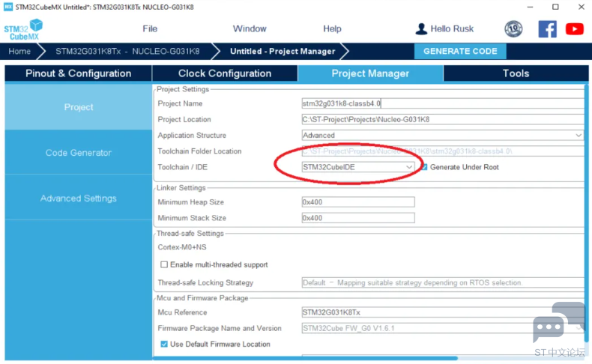
Task: Open the Firmware Package version dropdown
Action: click(x=442, y=328)
